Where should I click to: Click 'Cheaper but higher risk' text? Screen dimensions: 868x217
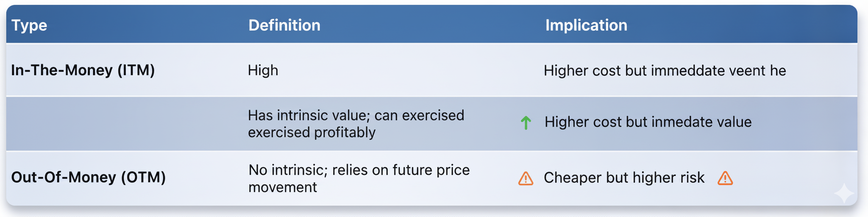[x=624, y=178]
